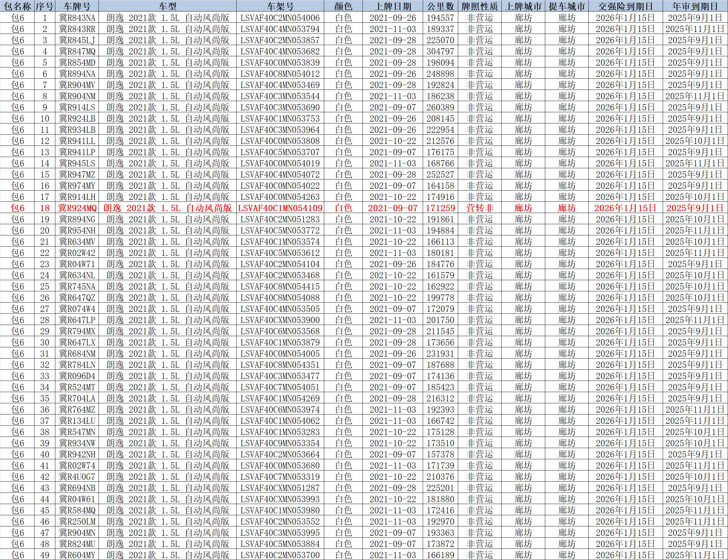
Task: Click plate cell 冀R894NG
Action: pos(77,219)
